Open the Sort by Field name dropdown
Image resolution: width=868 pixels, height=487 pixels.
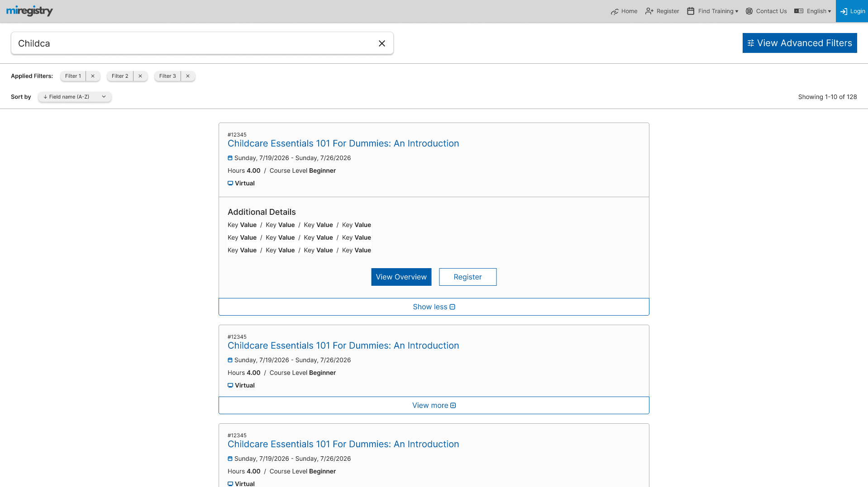(x=74, y=96)
